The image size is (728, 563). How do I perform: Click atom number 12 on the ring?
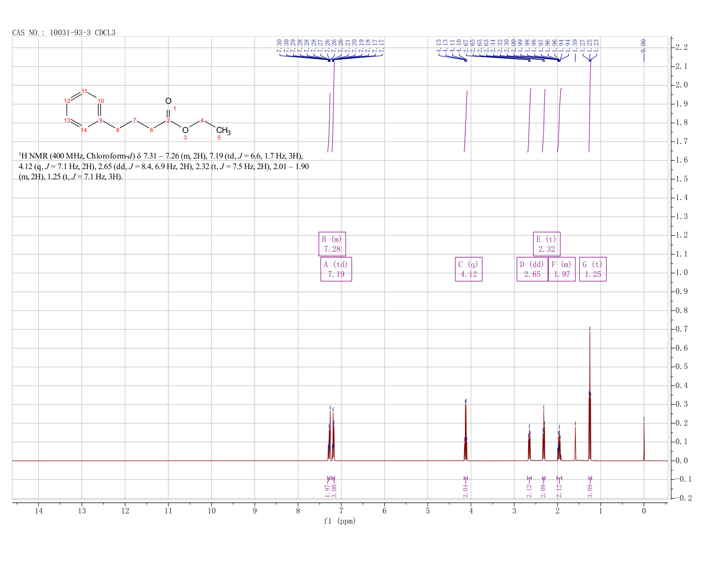coord(67,101)
